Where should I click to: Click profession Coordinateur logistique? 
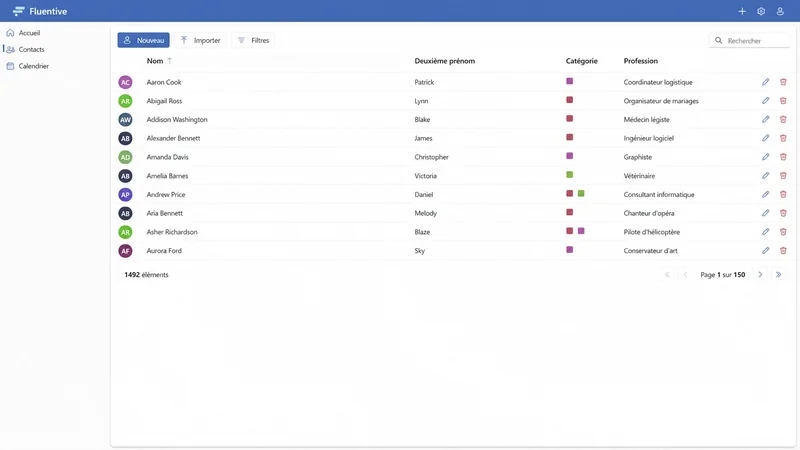pos(658,82)
